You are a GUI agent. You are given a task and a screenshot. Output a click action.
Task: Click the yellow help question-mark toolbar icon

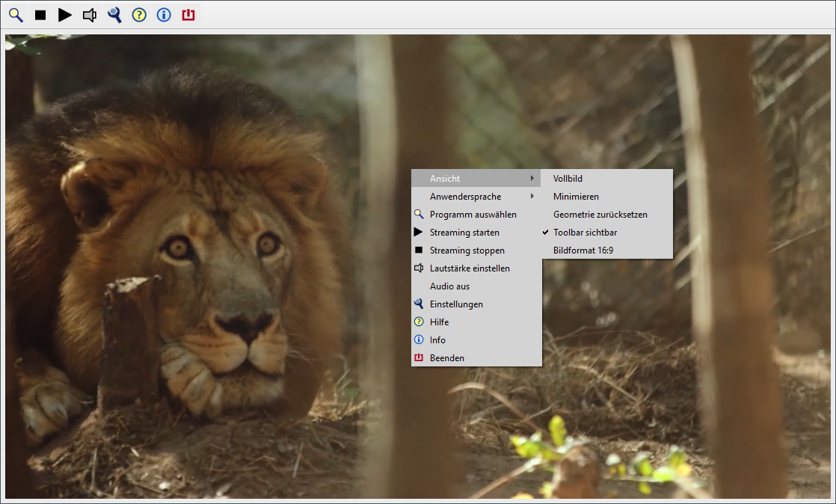(139, 15)
